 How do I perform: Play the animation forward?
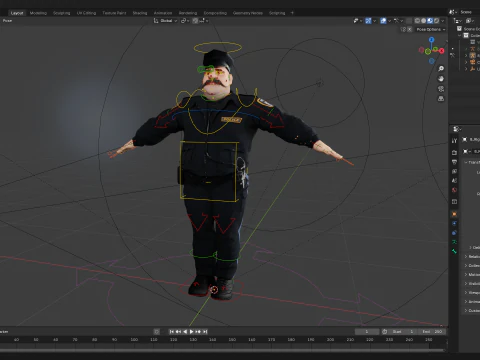(x=192, y=332)
